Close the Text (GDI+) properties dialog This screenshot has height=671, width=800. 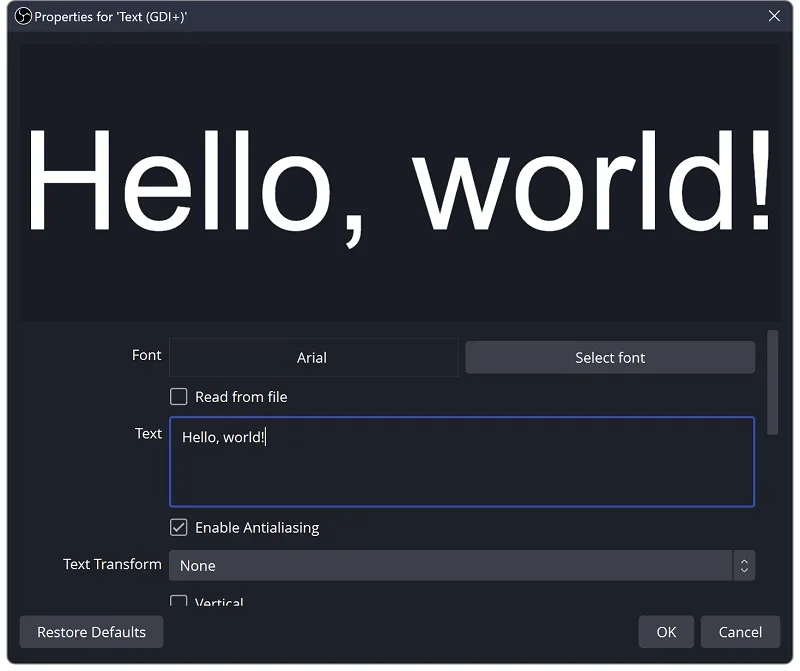[774, 16]
